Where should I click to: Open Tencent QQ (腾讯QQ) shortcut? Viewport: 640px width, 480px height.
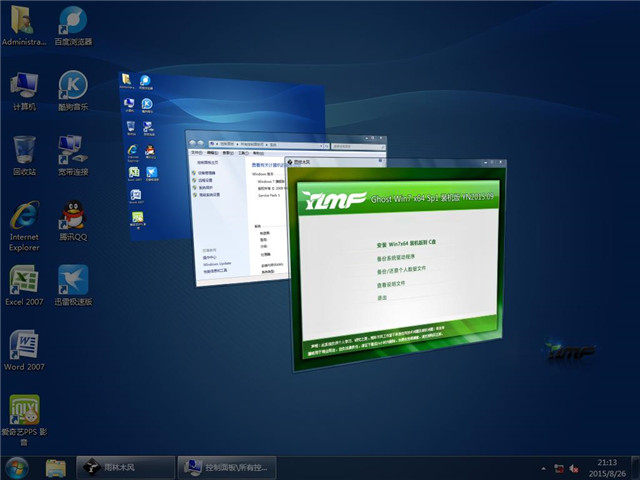72,216
